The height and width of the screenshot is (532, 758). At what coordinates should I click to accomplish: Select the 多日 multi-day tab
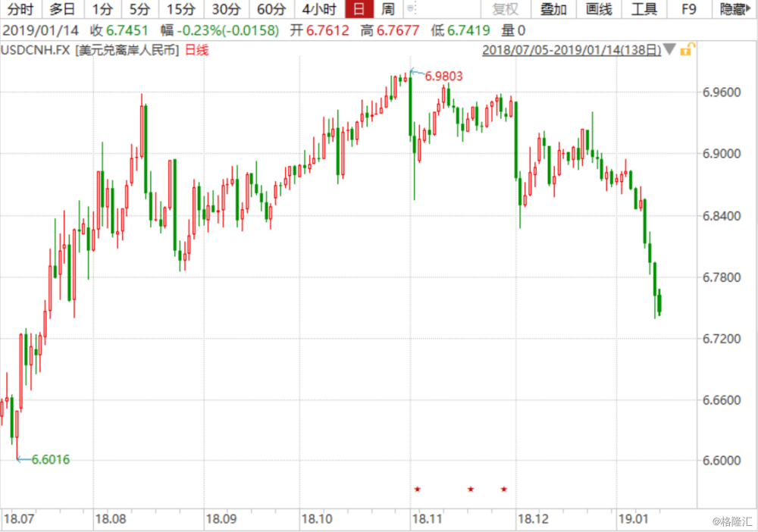(63, 10)
